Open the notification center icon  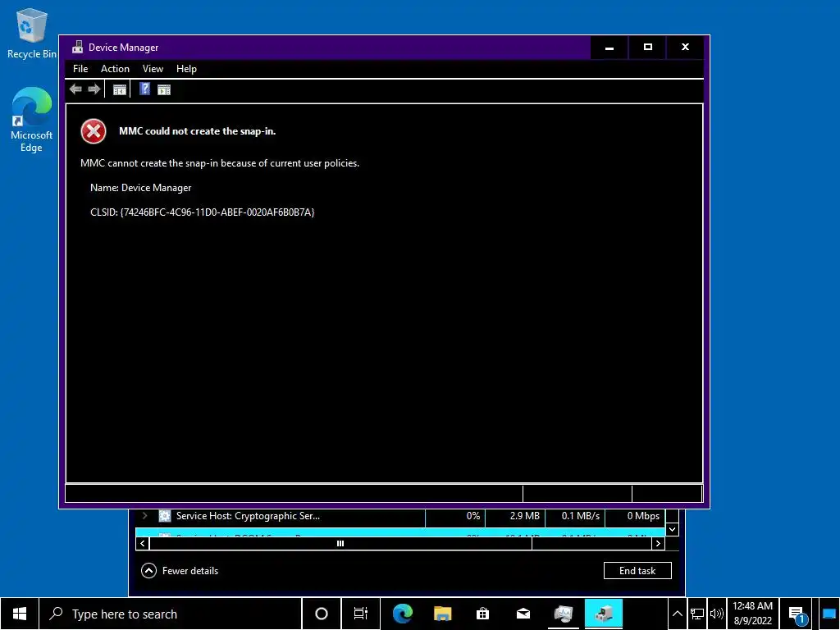797,614
